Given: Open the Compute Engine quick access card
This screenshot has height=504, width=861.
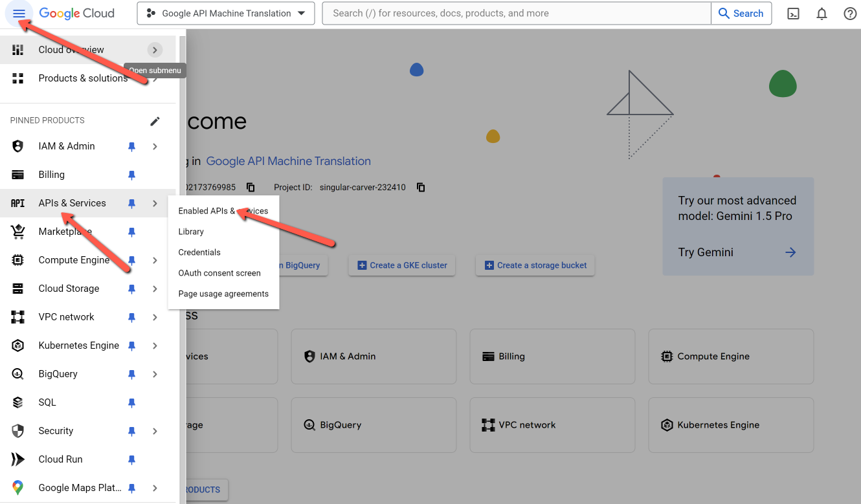Looking at the screenshot, I should (x=731, y=356).
